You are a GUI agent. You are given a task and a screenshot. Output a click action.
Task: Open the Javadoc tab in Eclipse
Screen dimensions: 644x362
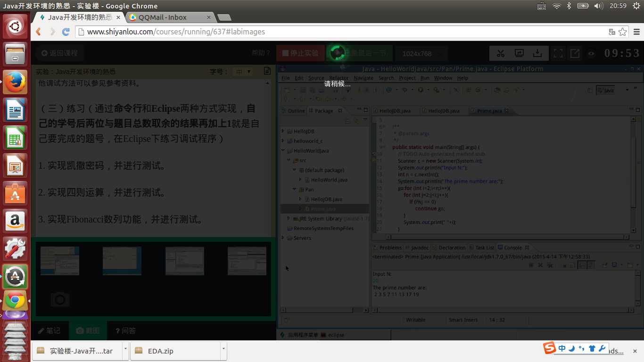[x=416, y=247]
